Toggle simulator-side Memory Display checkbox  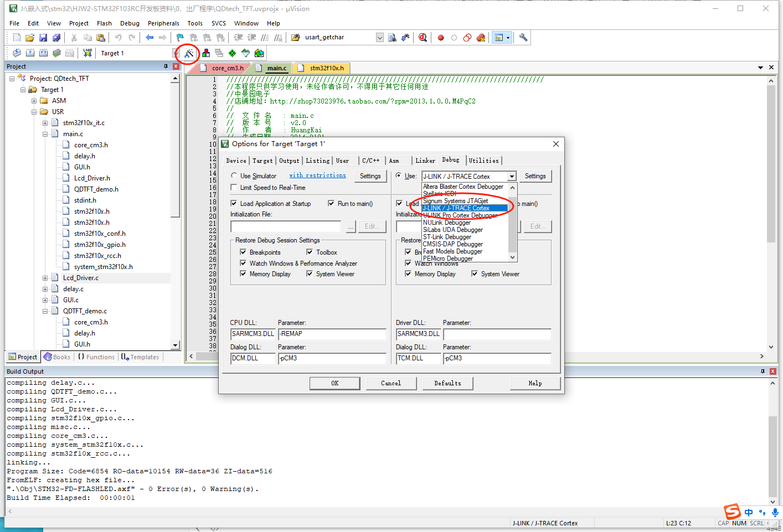[243, 273]
